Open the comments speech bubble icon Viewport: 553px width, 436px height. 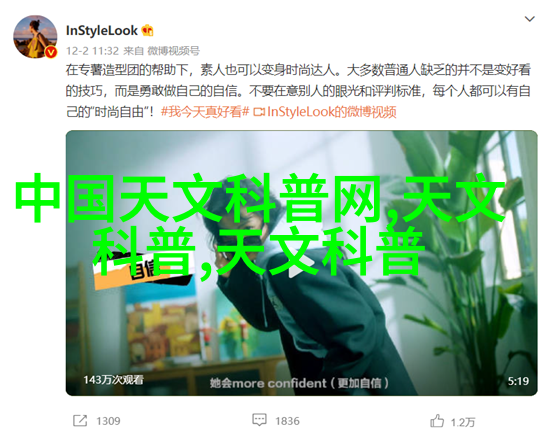click(259, 420)
